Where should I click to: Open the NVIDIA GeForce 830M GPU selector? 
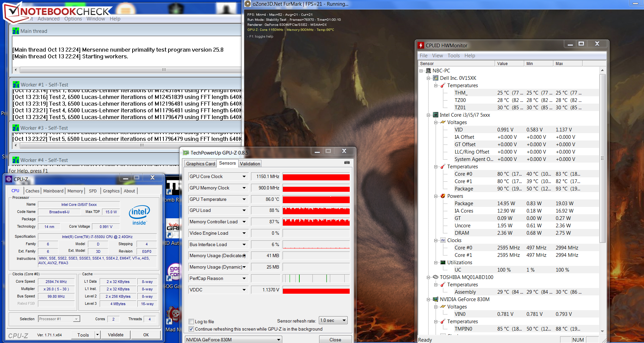(x=234, y=339)
